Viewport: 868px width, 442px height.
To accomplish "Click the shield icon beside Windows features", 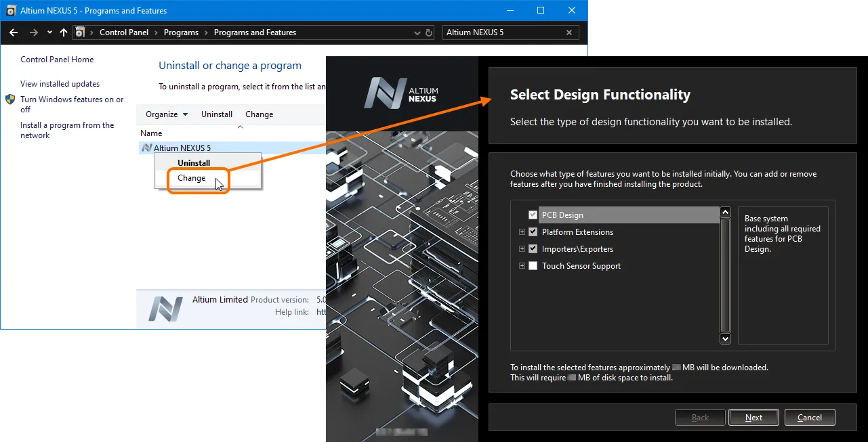I will click(10, 100).
